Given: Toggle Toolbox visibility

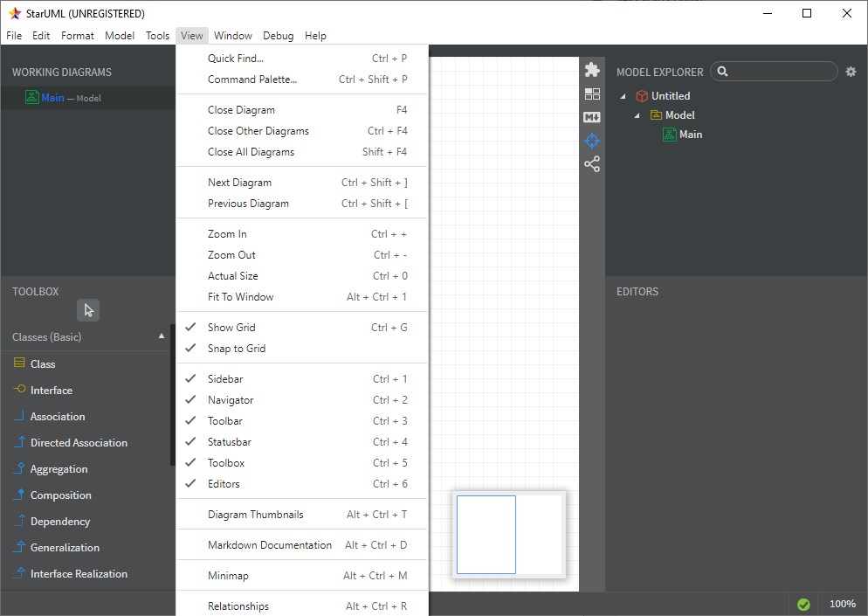Looking at the screenshot, I should 302,463.
